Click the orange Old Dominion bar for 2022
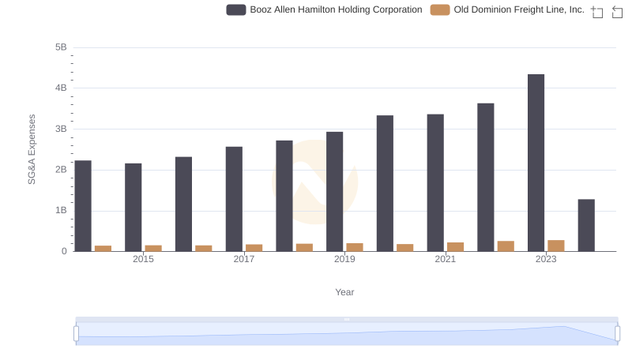 click(x=506, y=246)
